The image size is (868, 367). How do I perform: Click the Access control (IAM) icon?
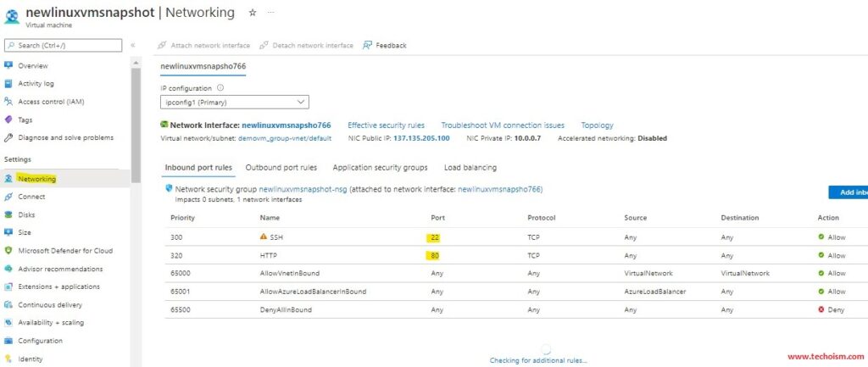point(8,102)
